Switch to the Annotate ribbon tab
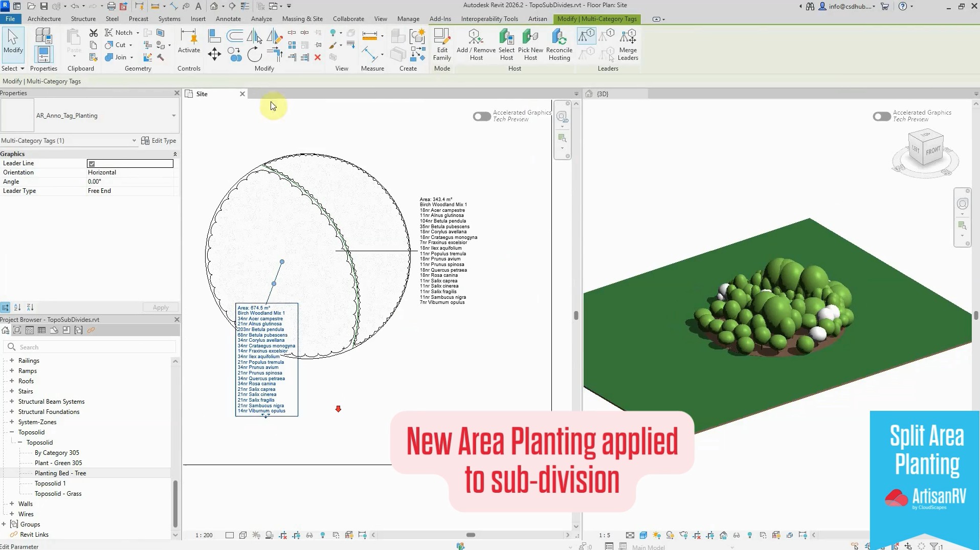The width and height of the screenshot is (980, 550). [x=228, y=19]
